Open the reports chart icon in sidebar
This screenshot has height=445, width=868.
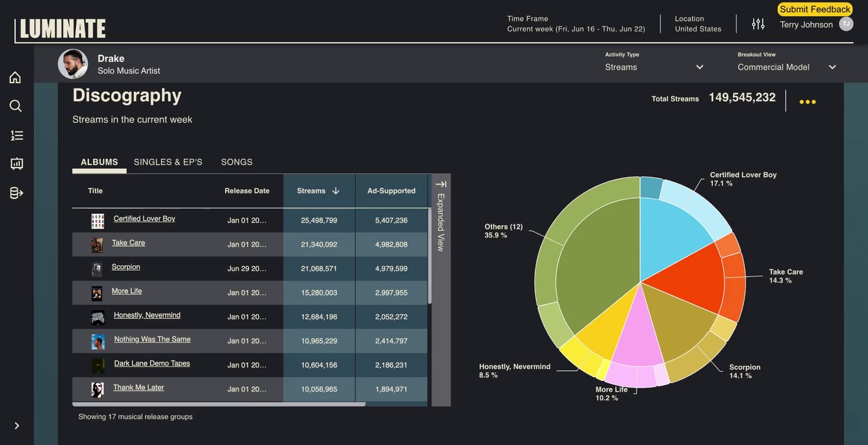[x=17, y=164]
